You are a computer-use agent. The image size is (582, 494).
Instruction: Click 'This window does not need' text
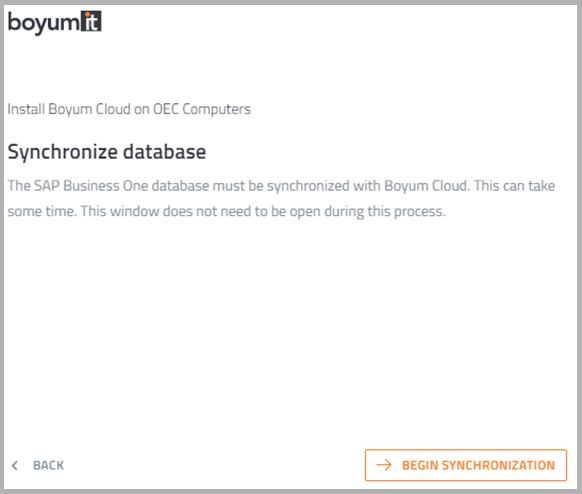tap(167, 211)
